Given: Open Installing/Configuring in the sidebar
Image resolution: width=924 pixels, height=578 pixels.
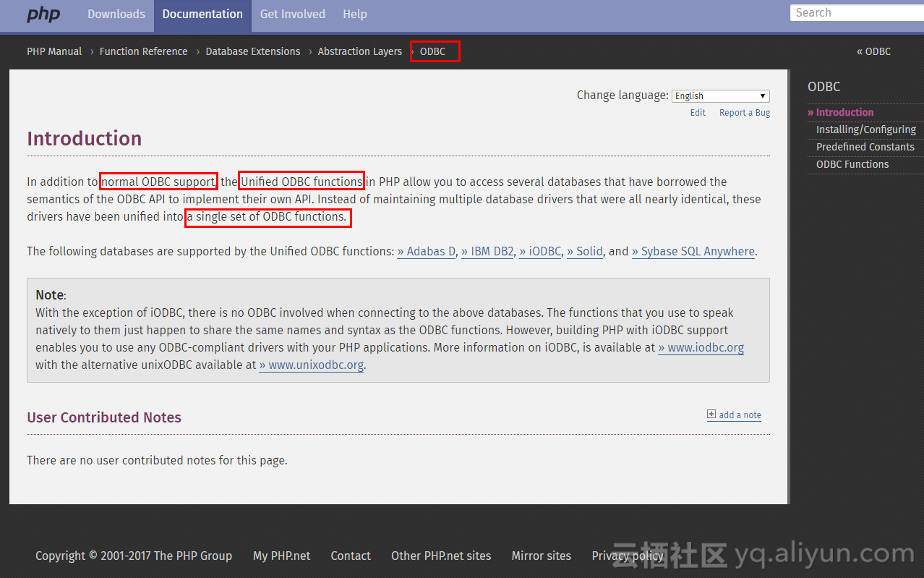Looking at the screenshot, I should tap(866, 129).
